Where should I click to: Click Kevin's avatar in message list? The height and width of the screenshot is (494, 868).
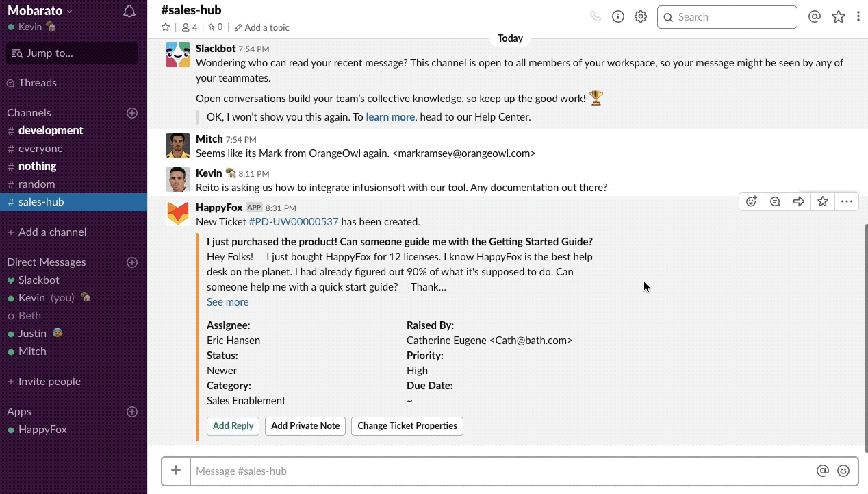178,180
